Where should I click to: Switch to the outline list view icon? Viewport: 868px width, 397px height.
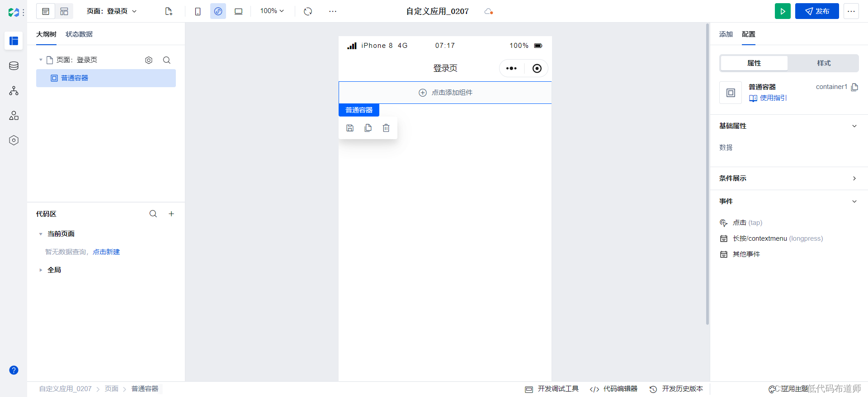46,11
